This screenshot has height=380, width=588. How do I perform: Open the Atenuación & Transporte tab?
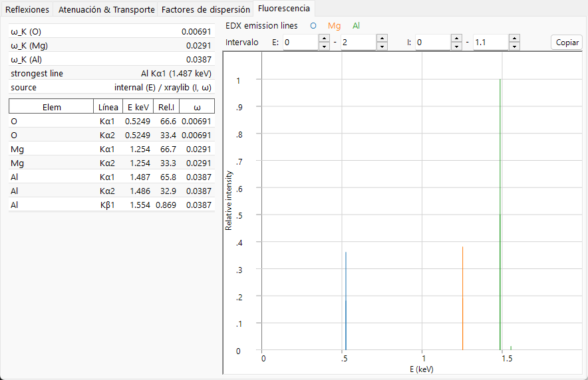pos(106,10)
